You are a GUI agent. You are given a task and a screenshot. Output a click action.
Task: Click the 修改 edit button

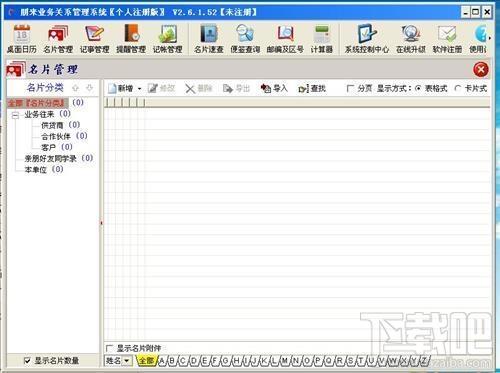coord(162,88)
